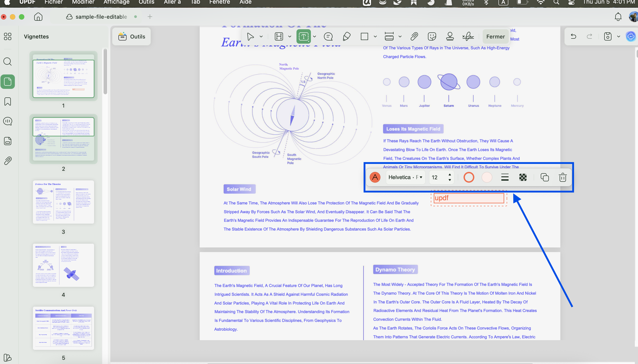Open the line thickness option

coord(505,177)
